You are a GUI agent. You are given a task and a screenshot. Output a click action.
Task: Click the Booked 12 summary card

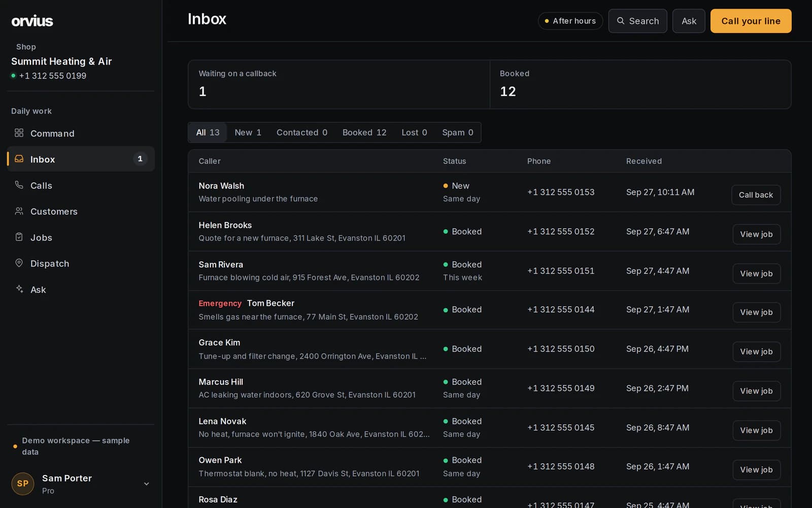point(640,84)
